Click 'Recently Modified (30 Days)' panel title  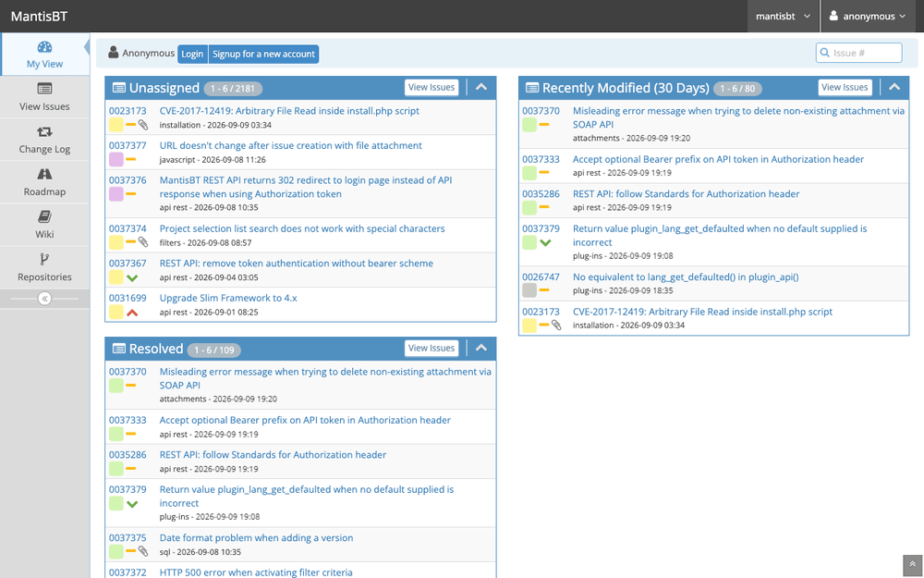pyautogui.click(x=626, y=88)
